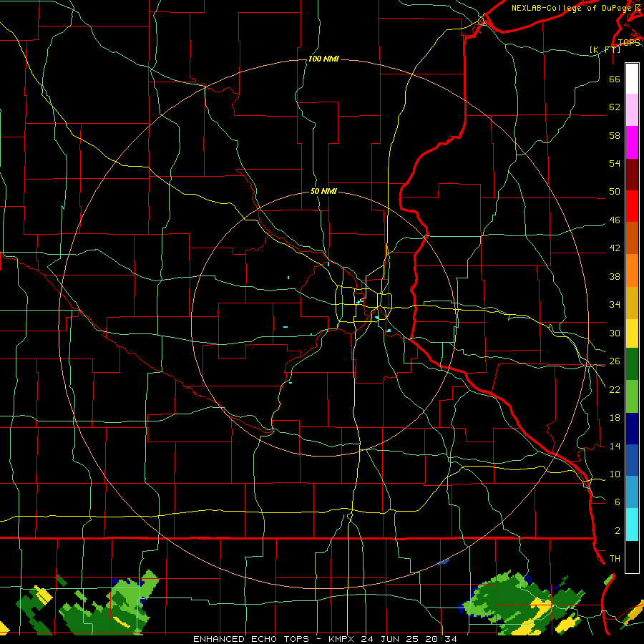Viewport: 644px width, 644px height.
Task: Click the '[K FT]' units label
Action: tap(605, 49)
